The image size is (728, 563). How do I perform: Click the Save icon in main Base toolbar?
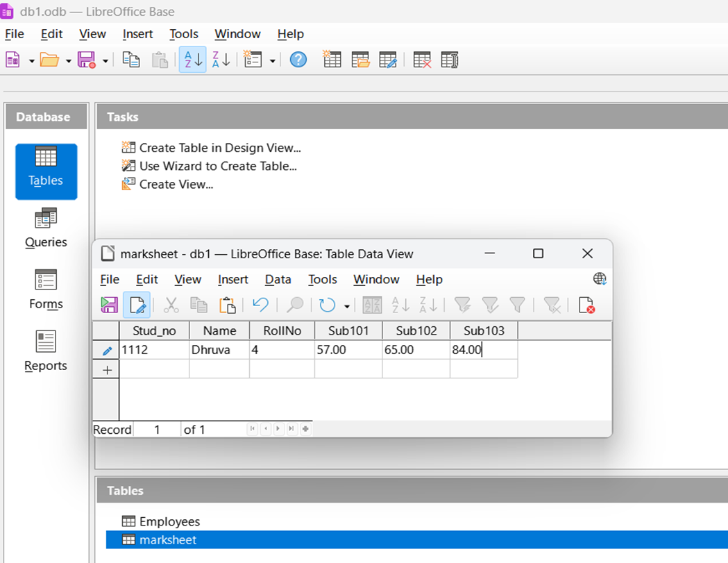coord(86,60)
